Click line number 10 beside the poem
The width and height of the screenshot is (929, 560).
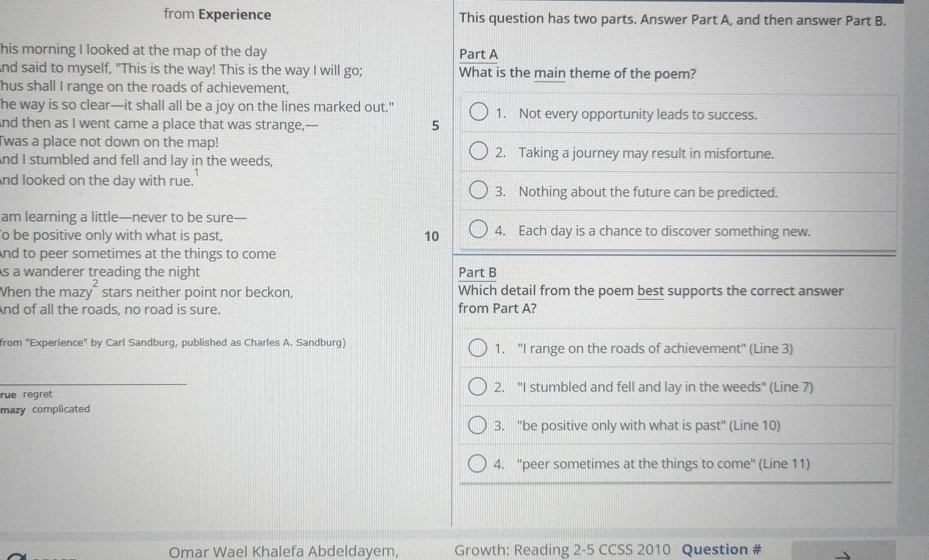[431, 236]
